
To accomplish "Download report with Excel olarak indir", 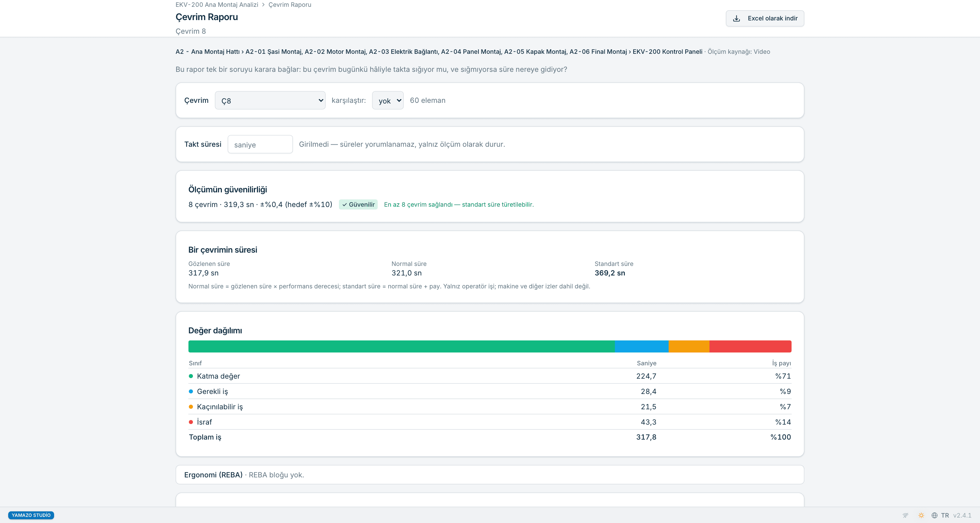I will point(765,18).
